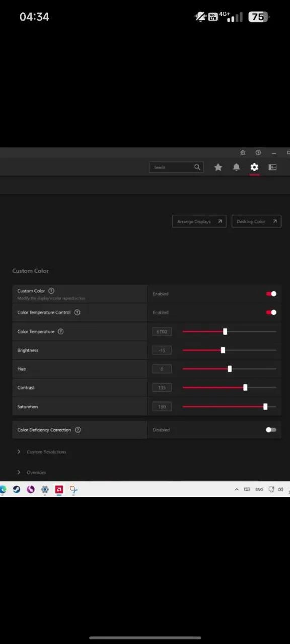290x644 pixels.
Task: Open the notifications bell icon
Action: coord(236,167)
